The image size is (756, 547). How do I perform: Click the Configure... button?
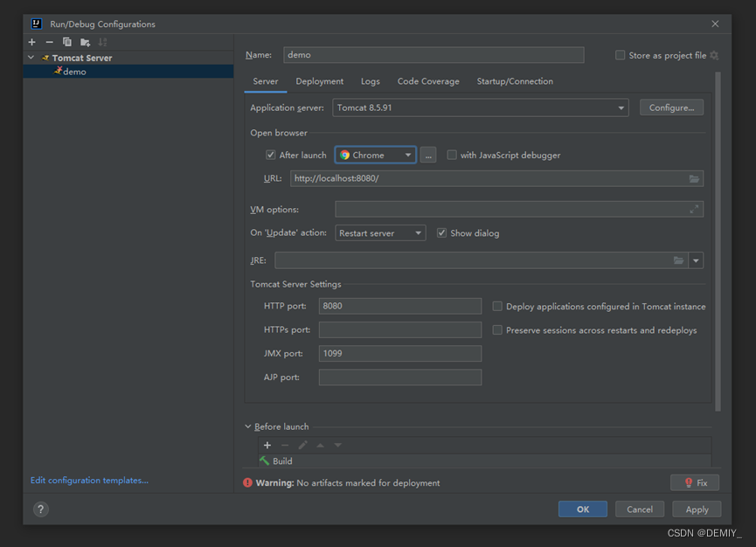click(671, 107)
